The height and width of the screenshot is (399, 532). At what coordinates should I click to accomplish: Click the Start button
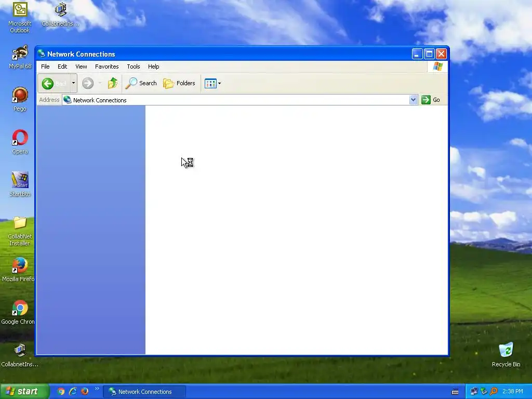tap(24, 391)
